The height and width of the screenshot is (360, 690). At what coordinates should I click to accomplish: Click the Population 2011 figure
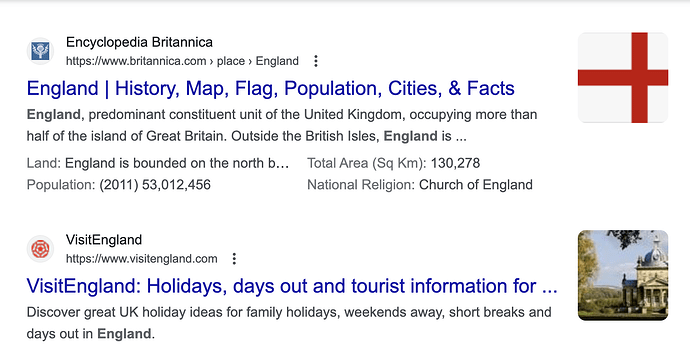155,185
